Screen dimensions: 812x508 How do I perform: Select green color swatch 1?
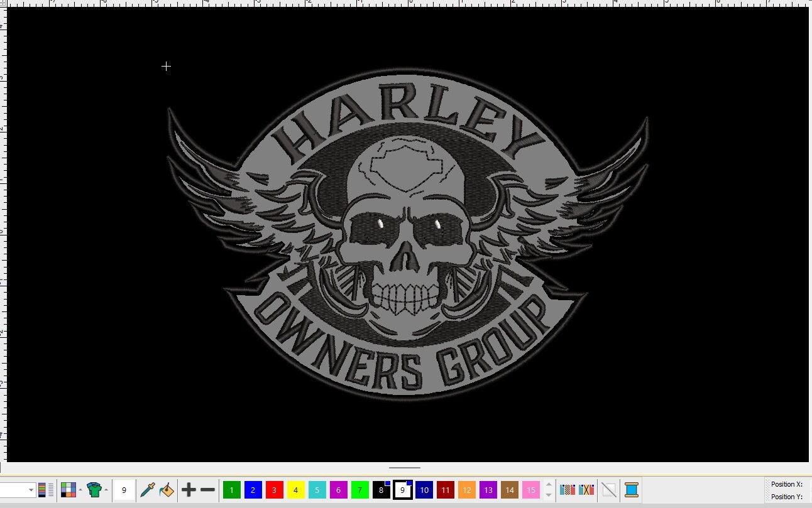tap(232, 490)
